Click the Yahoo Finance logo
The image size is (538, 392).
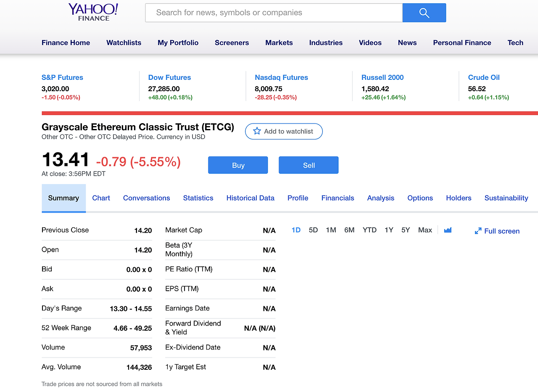(93, 12)
